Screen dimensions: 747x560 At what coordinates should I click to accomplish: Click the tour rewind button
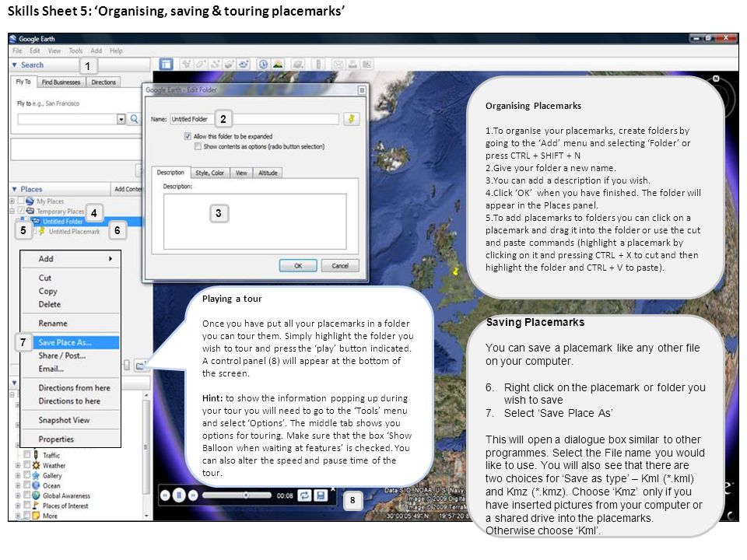pyautogui.click(x=165, y=495)
